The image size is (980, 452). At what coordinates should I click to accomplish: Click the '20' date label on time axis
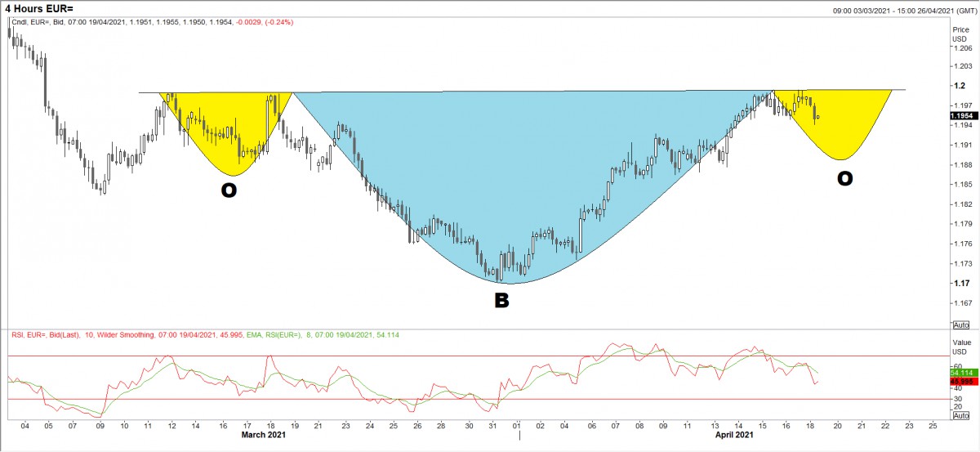838,426
